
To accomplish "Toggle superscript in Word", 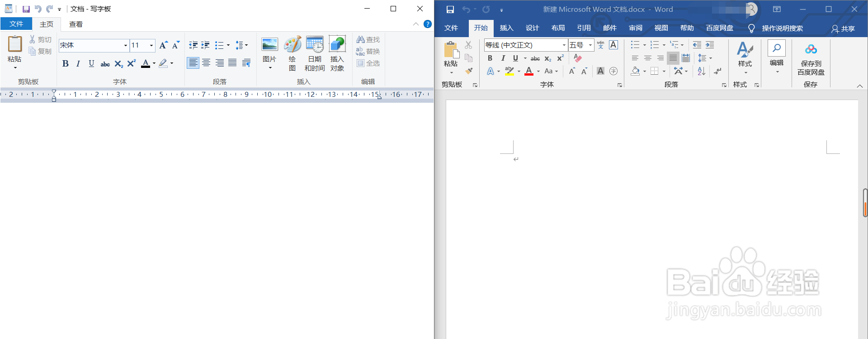I will point(560,58).
